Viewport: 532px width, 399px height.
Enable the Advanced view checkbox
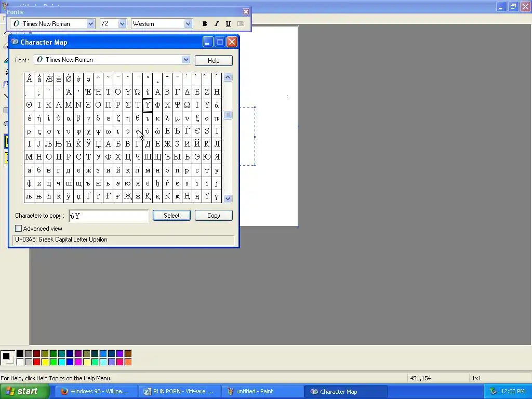18,229
